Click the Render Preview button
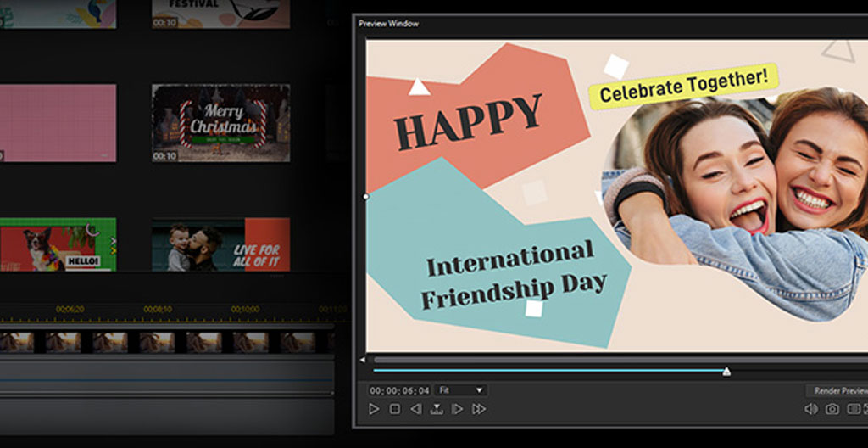868x448 pixels. coord(838,391)
